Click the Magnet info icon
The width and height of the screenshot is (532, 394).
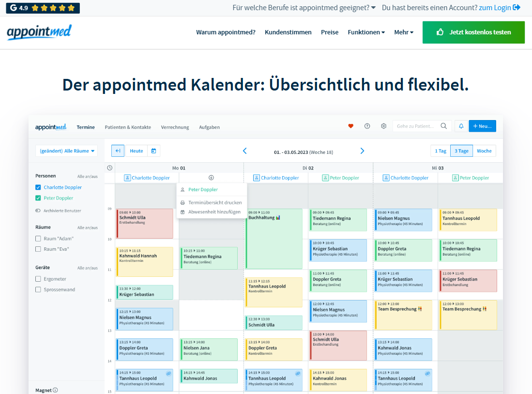pyautogui.click(x=55, y=390)
